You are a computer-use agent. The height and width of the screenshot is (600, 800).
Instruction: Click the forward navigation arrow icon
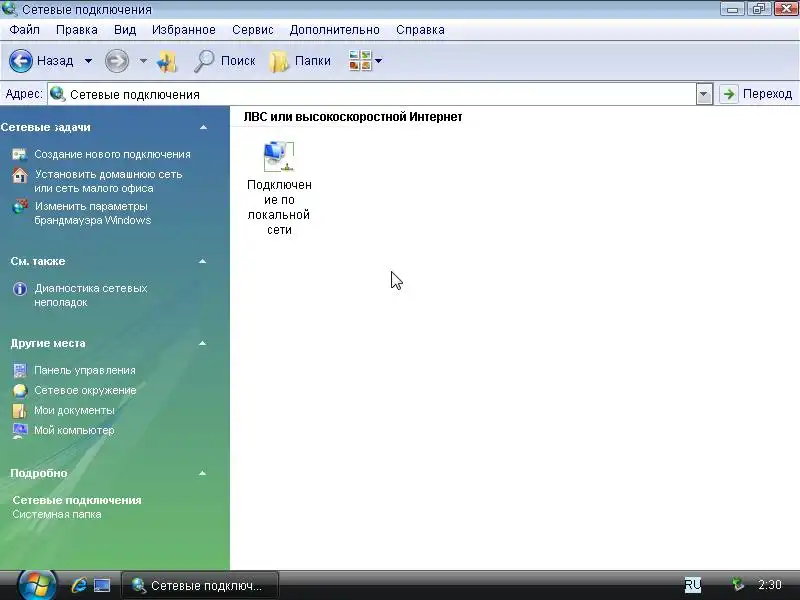coord(117,61)
